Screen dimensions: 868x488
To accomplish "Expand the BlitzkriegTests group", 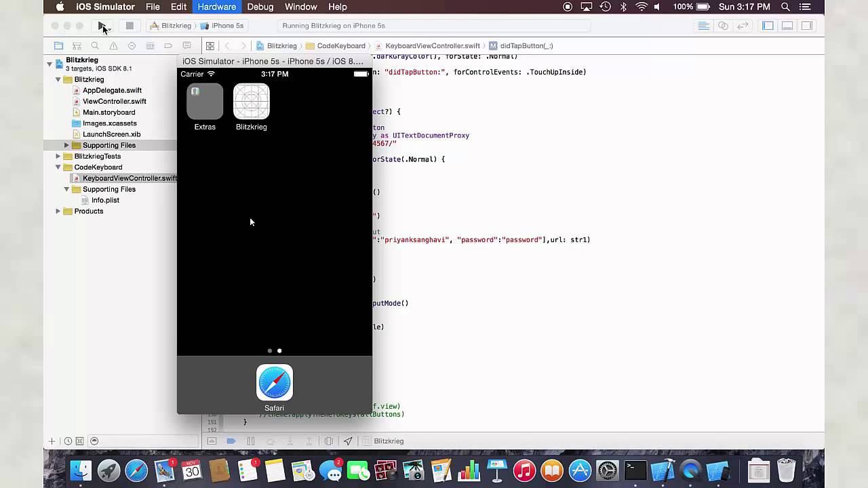I will click(x=58, y=156).
